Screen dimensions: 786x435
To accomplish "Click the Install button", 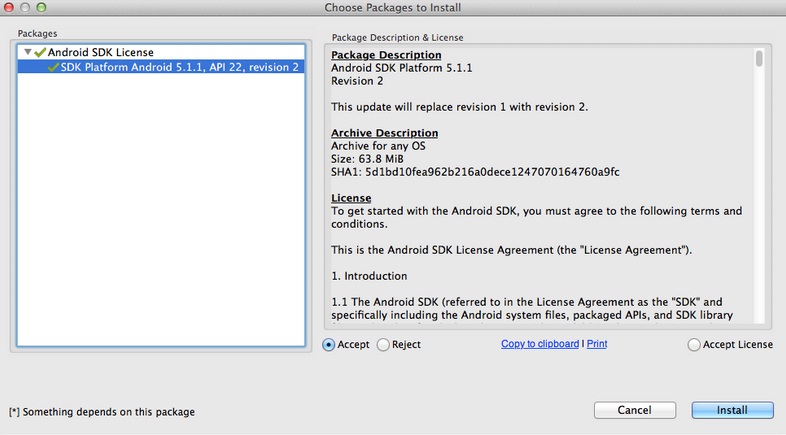I will pyautogui.click(x=732, y=410).
